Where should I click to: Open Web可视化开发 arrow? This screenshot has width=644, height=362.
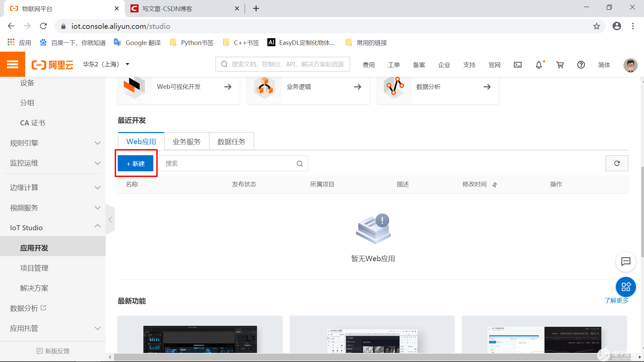click(x=228, y=87)
